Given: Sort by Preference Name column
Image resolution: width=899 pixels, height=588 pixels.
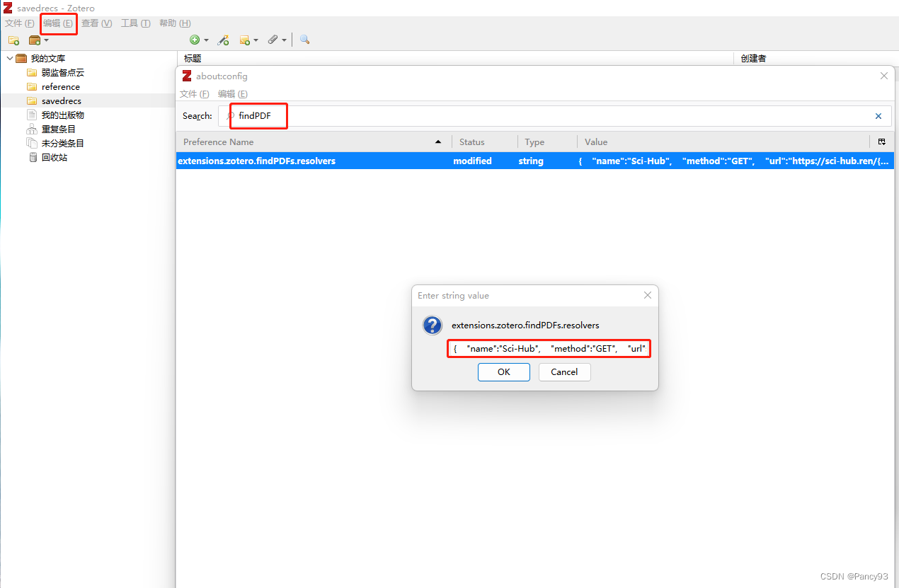Looking at the screenshot, I should click(x=314, y=142).
